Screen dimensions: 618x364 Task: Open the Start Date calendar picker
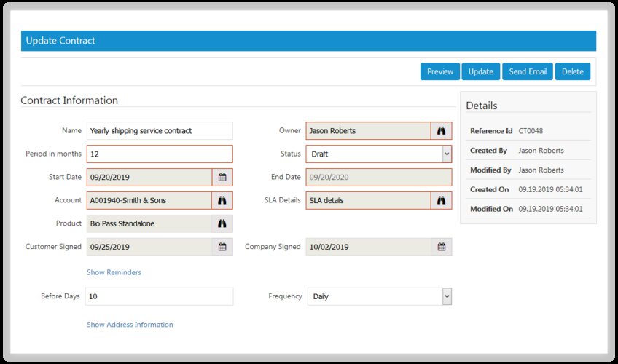click(x=222, y=177)
